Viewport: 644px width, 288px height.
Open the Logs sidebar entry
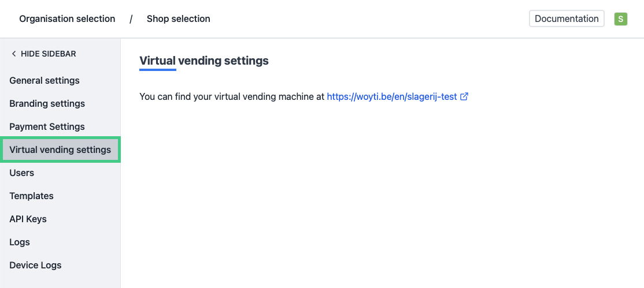click(20, 242)
